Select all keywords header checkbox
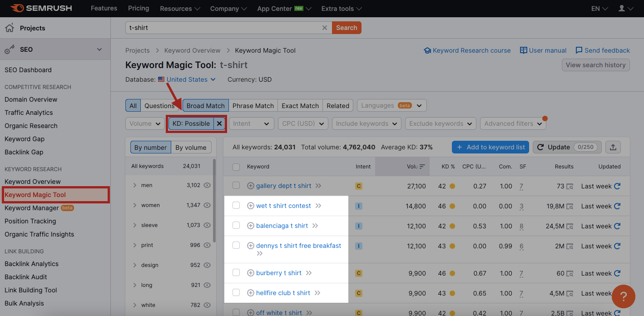 (x=236, y=167)
